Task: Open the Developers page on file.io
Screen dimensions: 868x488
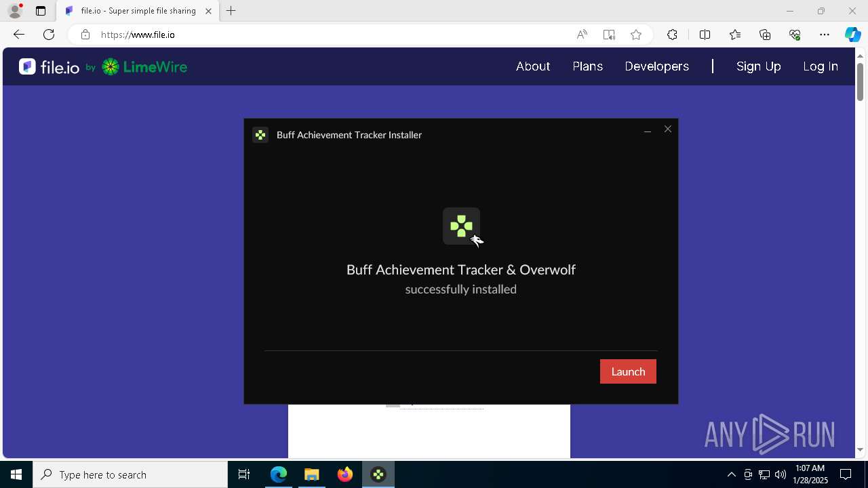Action: tap(656, 66)
